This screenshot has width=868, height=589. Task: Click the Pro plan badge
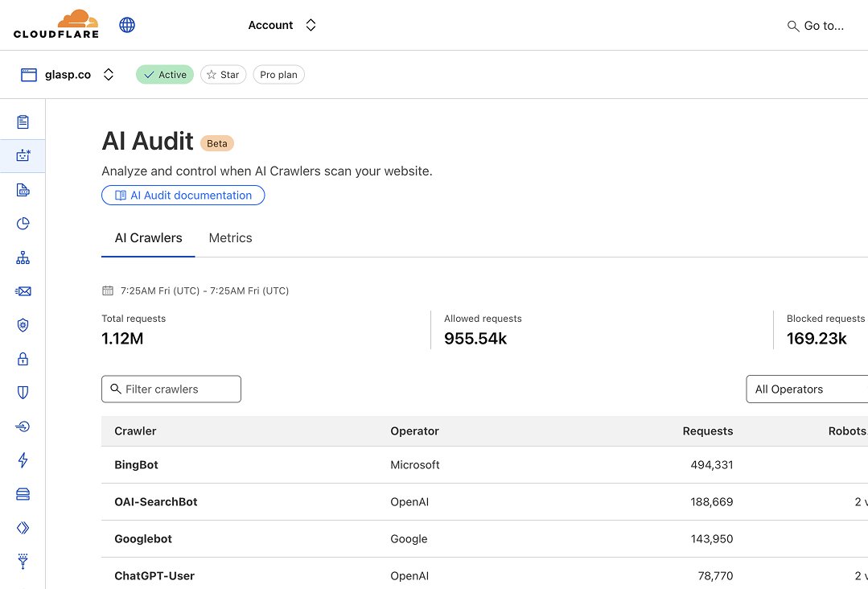click(x=278, y=75)
